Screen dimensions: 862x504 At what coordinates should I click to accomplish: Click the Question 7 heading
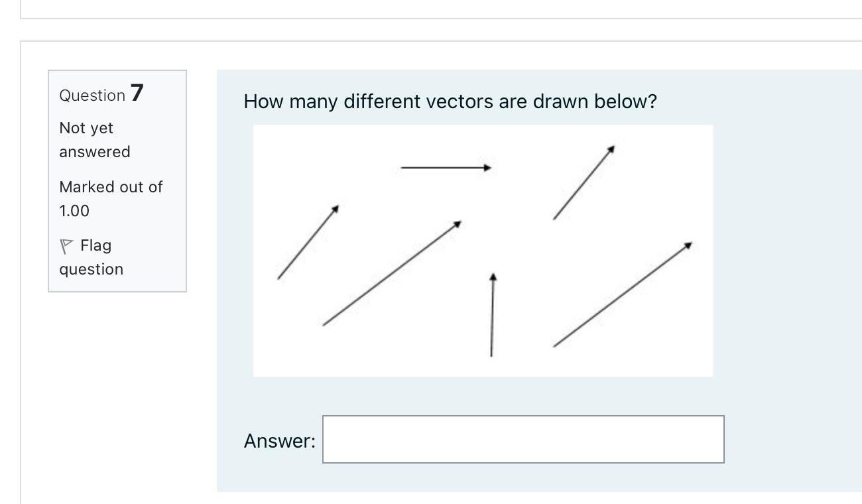101,94
